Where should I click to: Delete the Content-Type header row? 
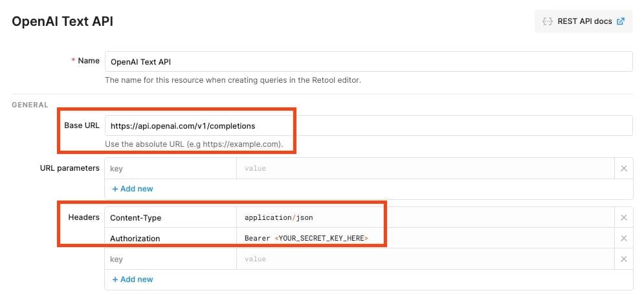coord(623,218)
